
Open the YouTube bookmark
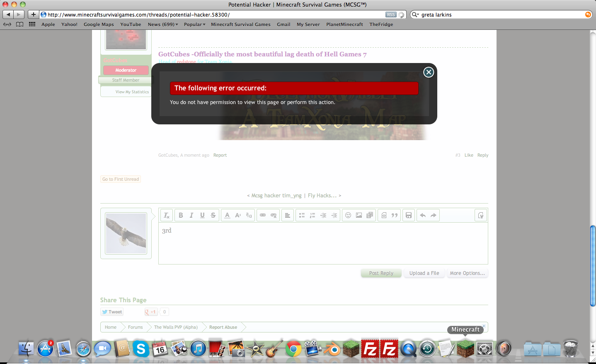131,24
